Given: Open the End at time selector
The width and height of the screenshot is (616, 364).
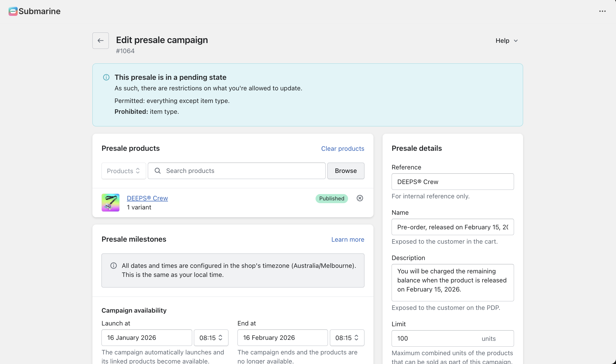Looking at the screenshot, I should pyautogui.click(x=347, y=338).
